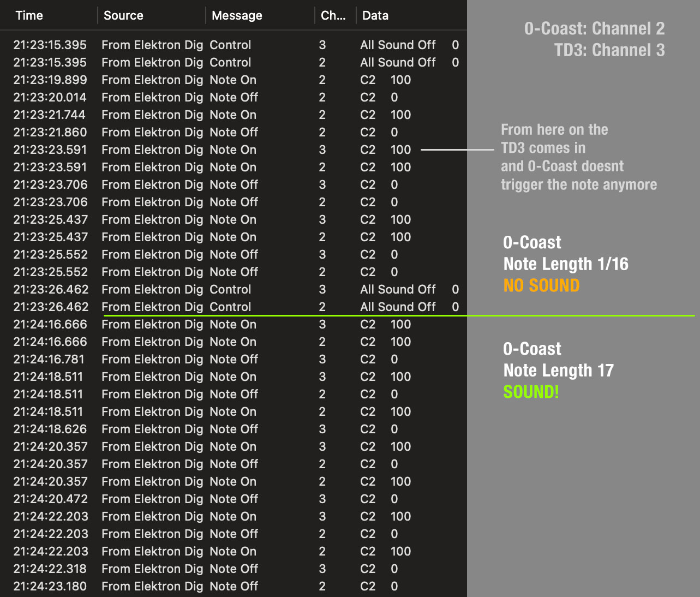
Task: Select channel 3 Note On at 21:23:23.591
Action: (x=233, y=150)
